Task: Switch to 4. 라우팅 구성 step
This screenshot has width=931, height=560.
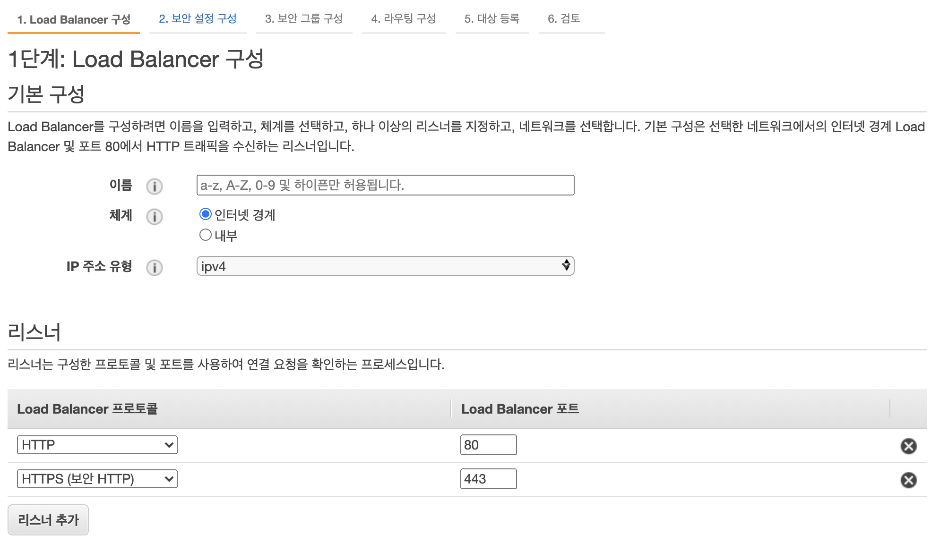Action: (403, 19)
